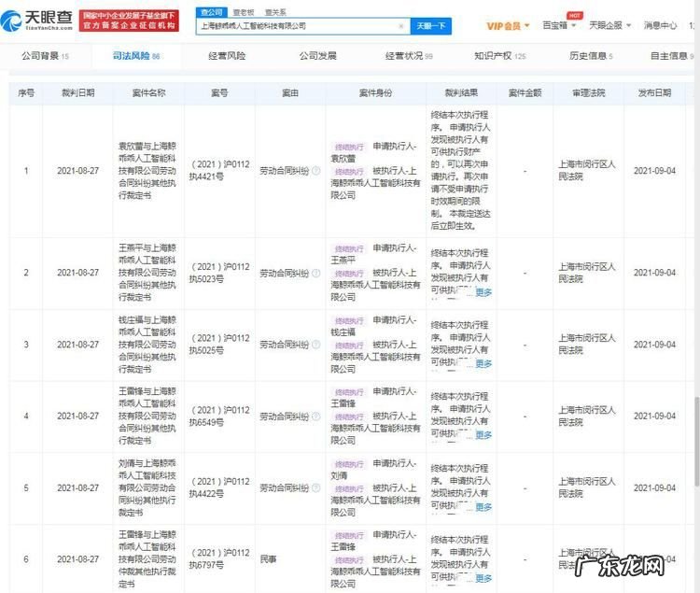Image resolution: width=700 pixels, height=593 pixels.
Task: Open case name 袁欣蕾与上海鲸乖乖 in row 1
Action: click(x=147, y=171)
